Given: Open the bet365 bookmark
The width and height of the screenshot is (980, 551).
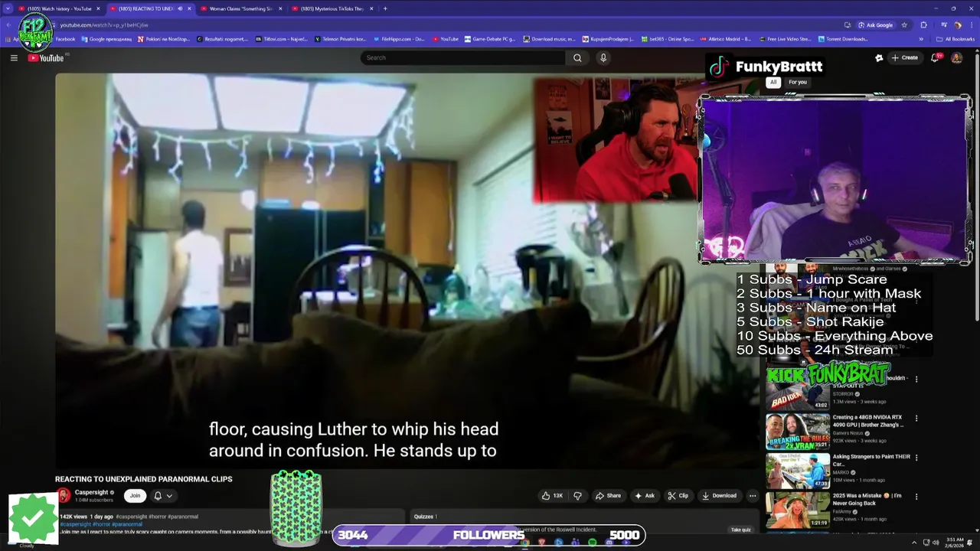Looking at the screenshot, I should click(667, 39).
